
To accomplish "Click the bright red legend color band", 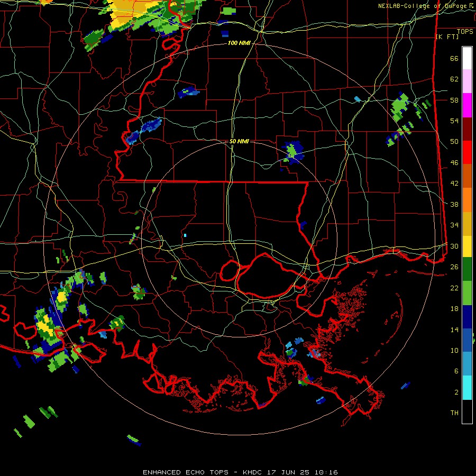I will coord(467,152).
